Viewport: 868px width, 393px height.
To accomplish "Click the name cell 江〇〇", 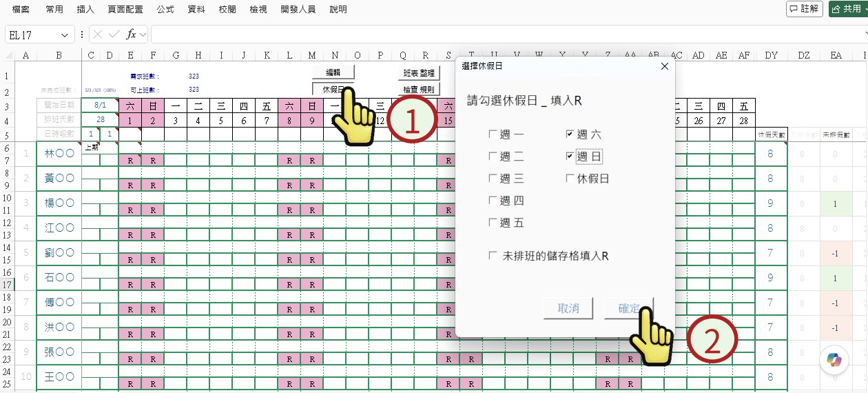I will tap(59, 228).
